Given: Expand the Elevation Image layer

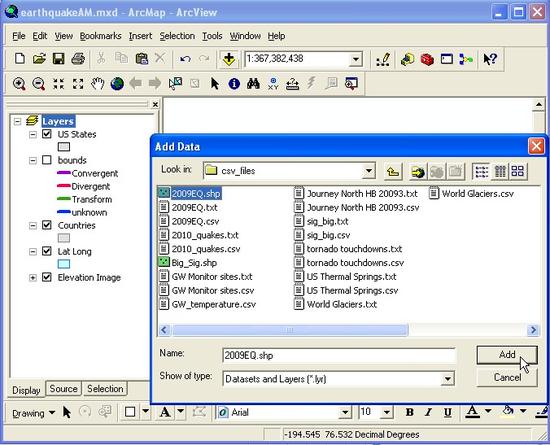Looking at the screenshot, I should click(33, 277).
